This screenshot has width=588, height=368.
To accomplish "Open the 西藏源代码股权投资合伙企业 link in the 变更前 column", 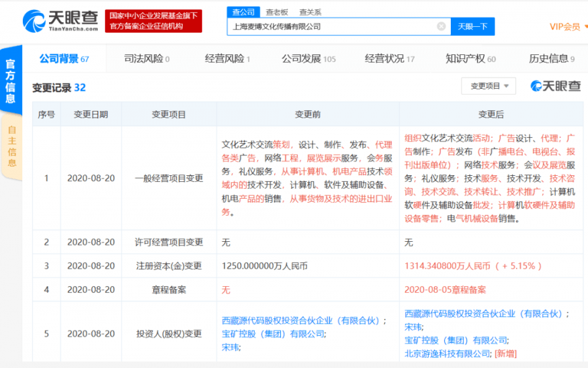I will (301, 320).
